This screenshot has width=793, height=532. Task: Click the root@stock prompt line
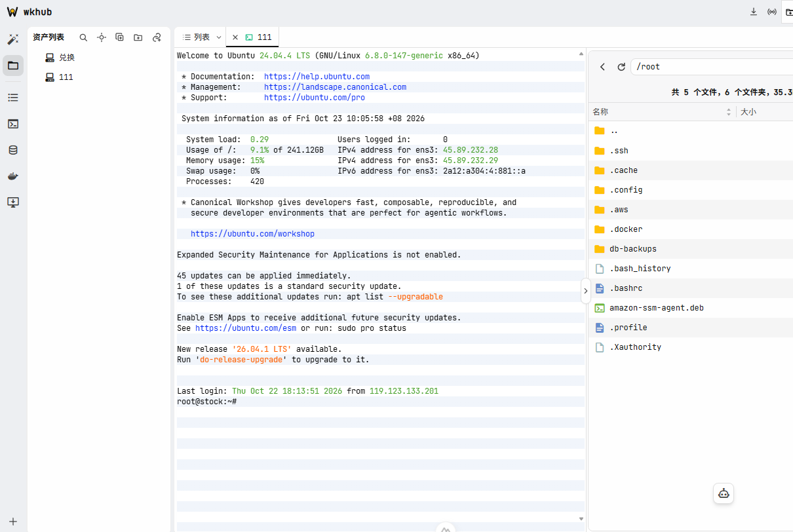[206, 402]
